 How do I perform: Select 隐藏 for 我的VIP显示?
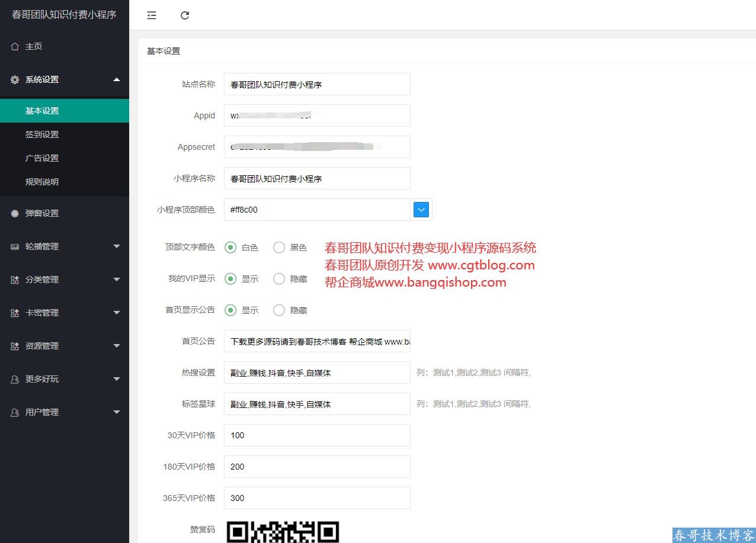click(279, 279)
